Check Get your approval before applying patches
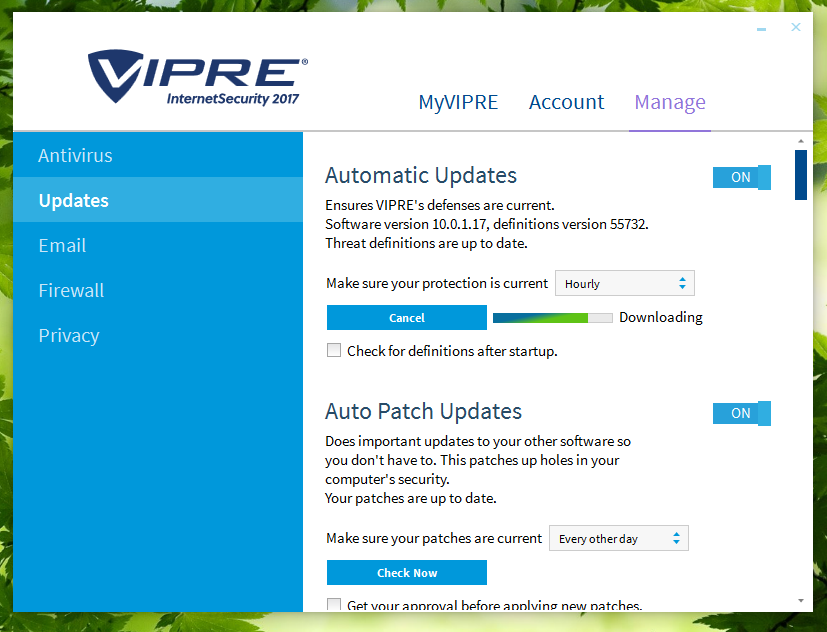This screenshot has height=632, width=827. point(334,605)
